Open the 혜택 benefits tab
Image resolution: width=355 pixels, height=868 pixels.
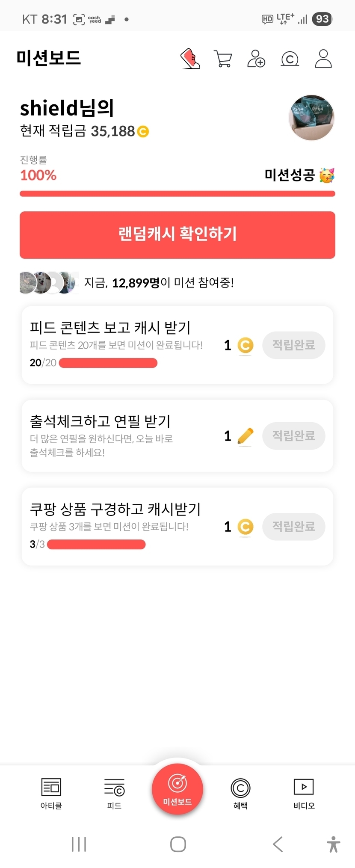(240, 793)
